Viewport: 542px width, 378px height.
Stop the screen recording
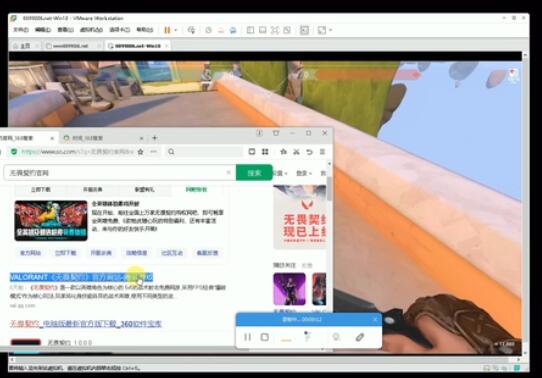[x=265, y=337]
